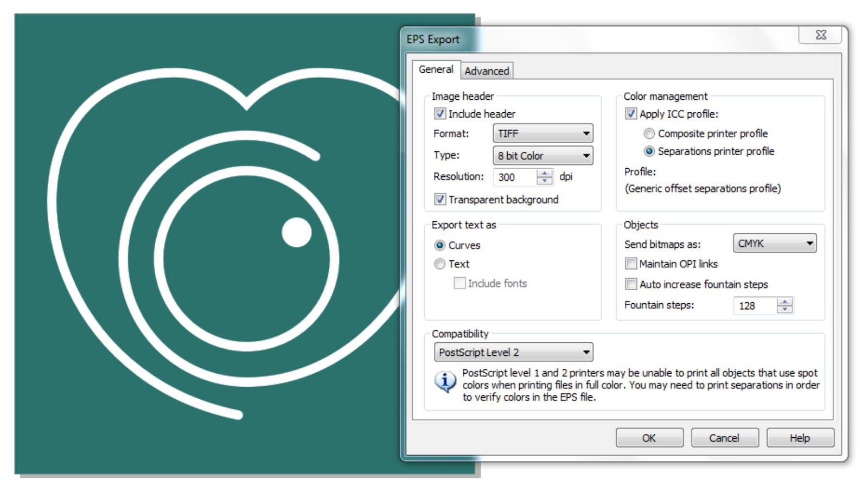Open Help from the dialog
Screen dimensions: 868x492
pos(800,438)
